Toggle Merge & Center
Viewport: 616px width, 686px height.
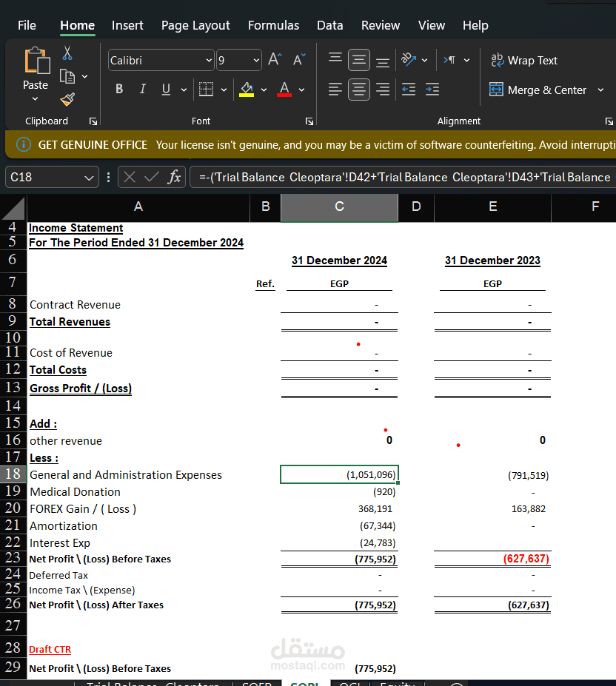[538, 90]
